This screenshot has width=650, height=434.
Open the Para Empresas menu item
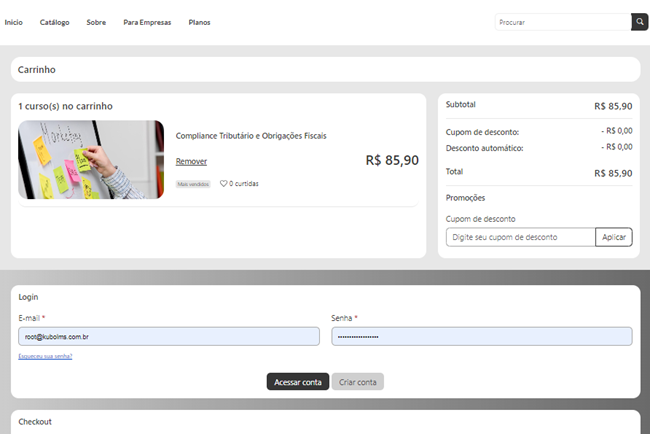point(147,22)
